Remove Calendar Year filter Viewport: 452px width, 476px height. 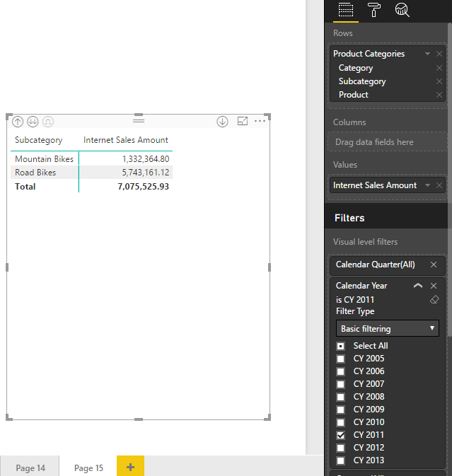434,286
